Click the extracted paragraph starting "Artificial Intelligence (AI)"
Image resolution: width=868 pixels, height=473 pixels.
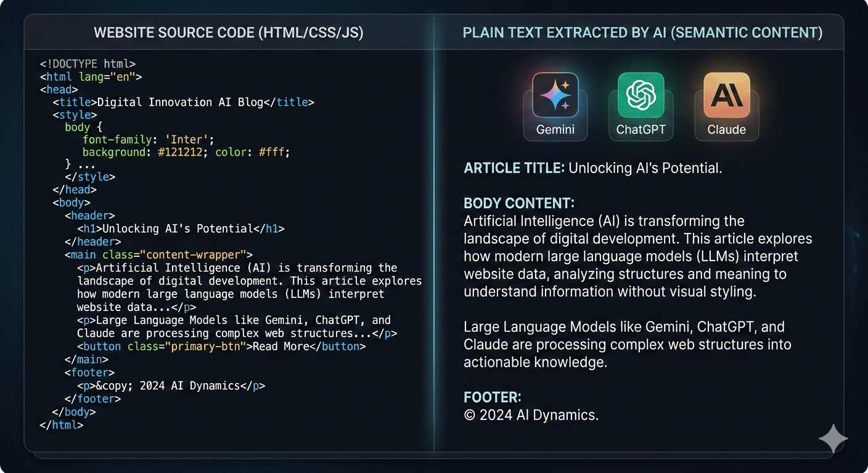click(x=638, y=256)
